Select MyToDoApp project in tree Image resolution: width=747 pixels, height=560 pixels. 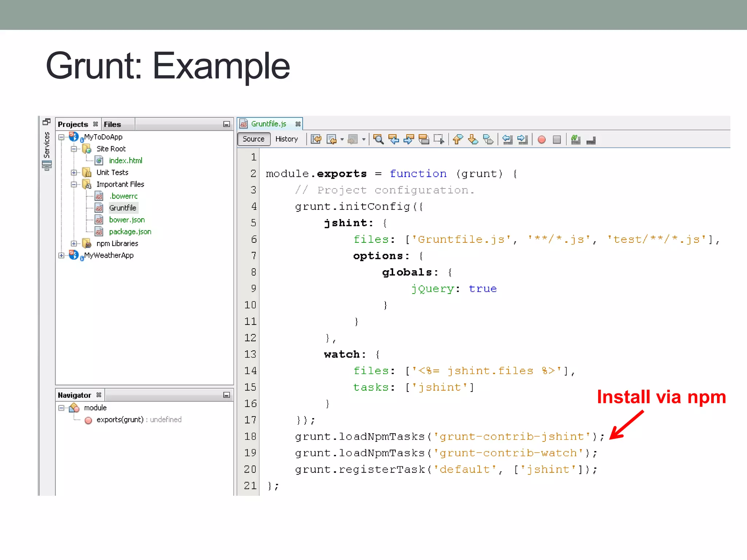[x=103, y=137]
